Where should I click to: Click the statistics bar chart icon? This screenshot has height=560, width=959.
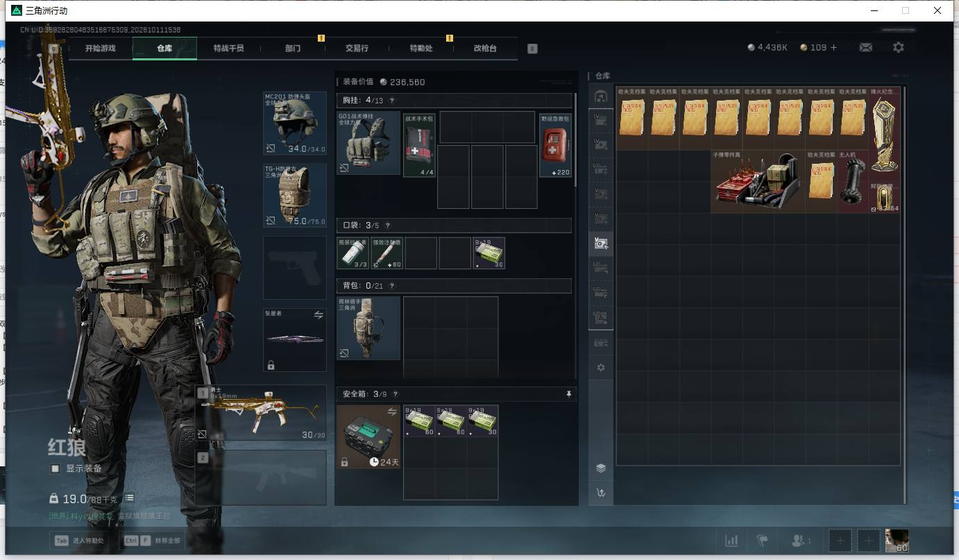[731, 541]
